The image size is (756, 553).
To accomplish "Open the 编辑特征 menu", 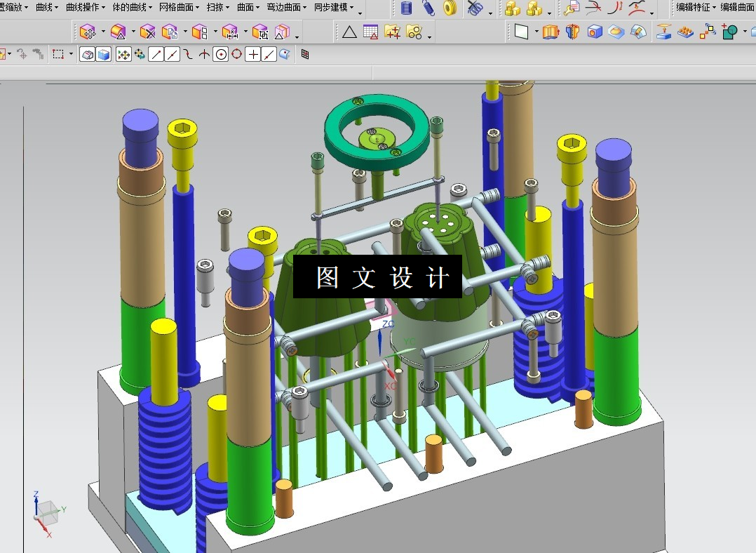I will pyautogui.click(x=696, y=7).
